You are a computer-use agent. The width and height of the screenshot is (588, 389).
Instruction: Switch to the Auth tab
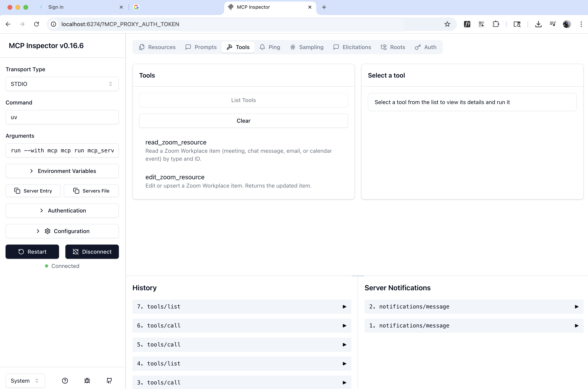point(426,47)
